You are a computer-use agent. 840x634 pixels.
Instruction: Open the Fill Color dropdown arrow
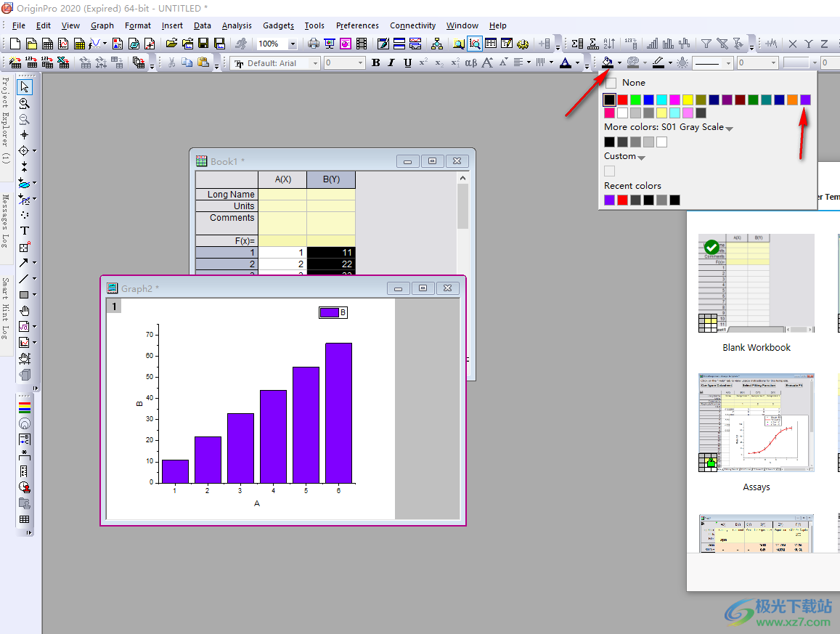619,63
